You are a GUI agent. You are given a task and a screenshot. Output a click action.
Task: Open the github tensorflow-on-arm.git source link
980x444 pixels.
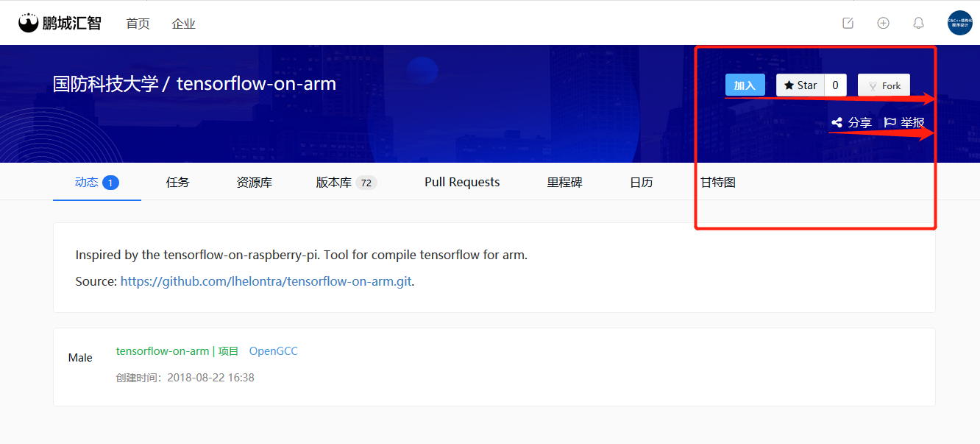click(266, 281)
